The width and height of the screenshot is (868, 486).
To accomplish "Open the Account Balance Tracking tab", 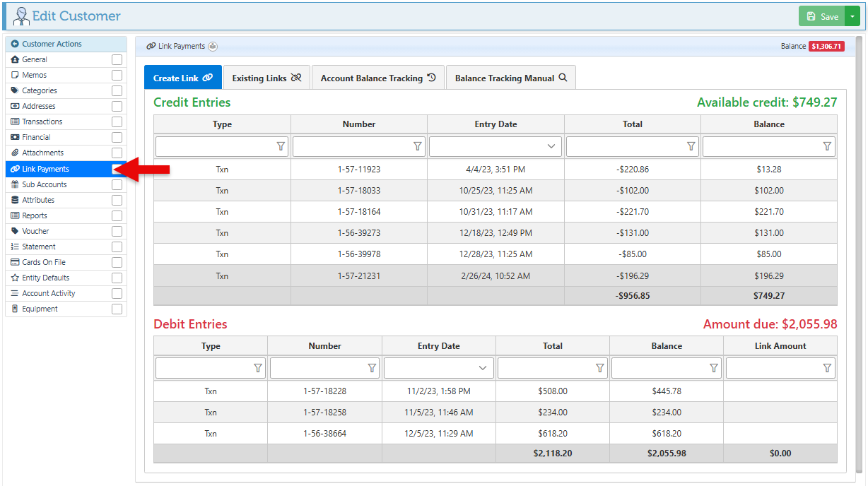I will coord(377,78).
